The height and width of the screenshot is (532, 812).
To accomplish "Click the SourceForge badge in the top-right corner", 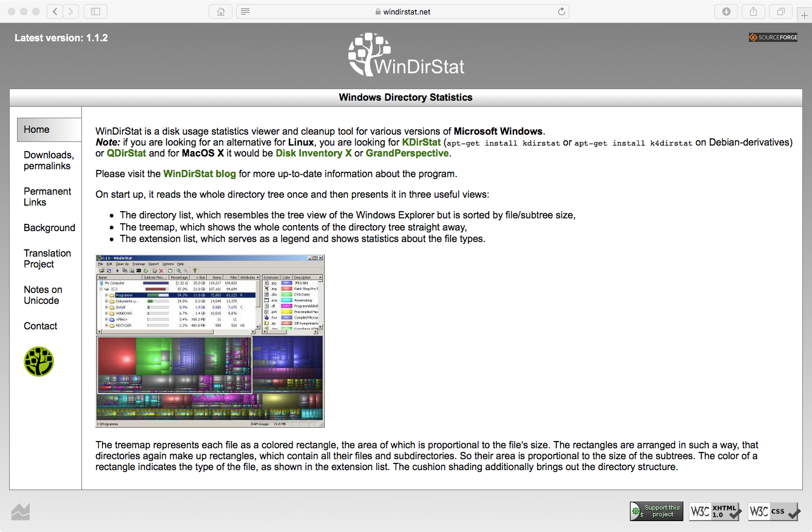I will click(773, 37).
